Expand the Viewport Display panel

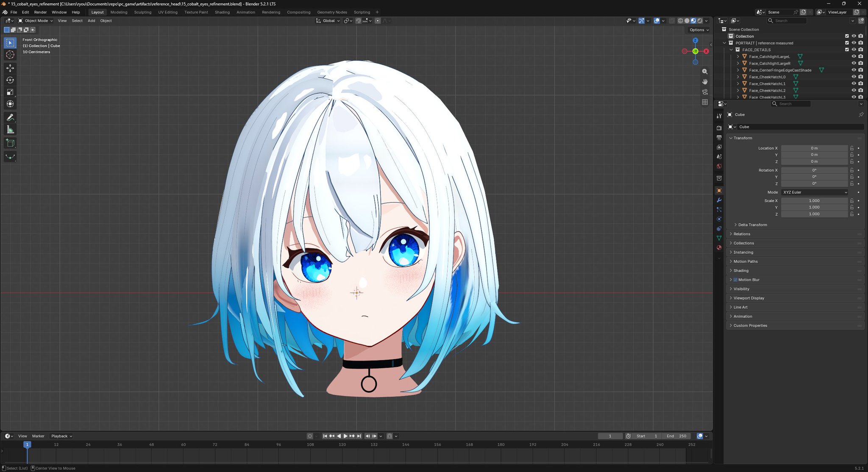pos(748,298)
